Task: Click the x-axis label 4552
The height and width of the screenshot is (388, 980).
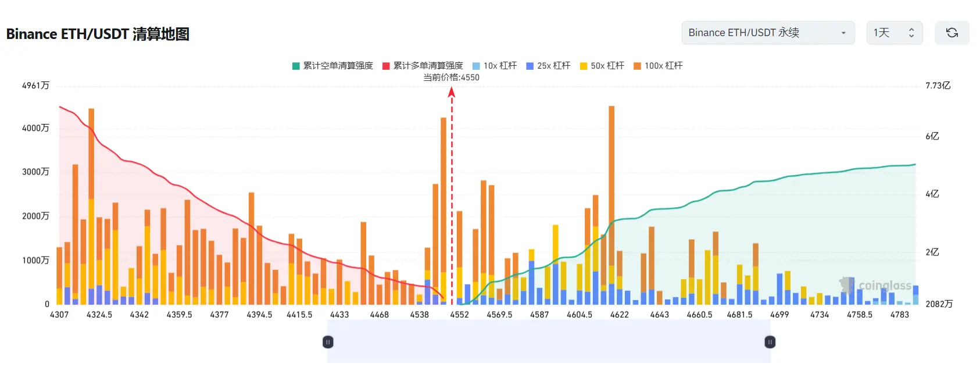Action: 459,315
